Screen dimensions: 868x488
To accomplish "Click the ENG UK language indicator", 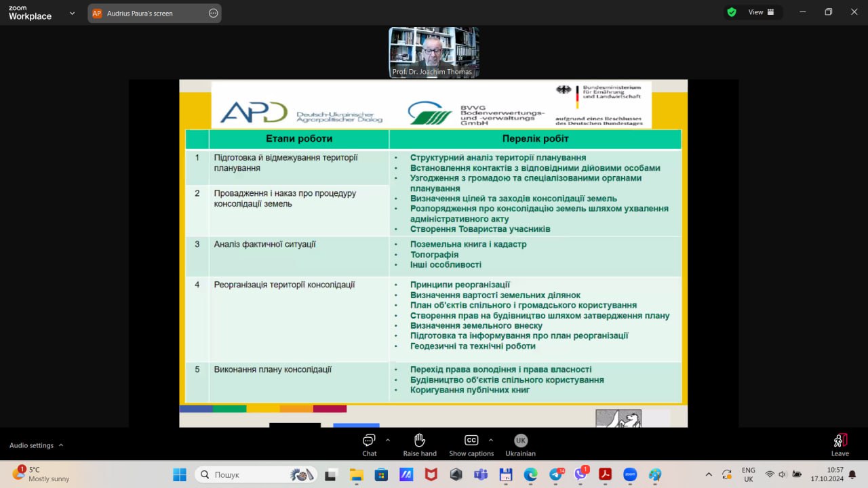I will [x=749, y=474].
